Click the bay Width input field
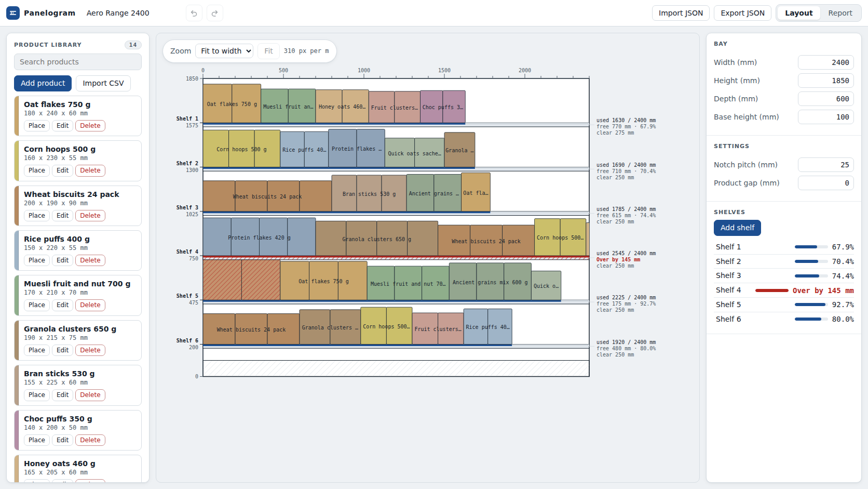The height and width of the screenshot is (489, 868). tap(825, 62)
